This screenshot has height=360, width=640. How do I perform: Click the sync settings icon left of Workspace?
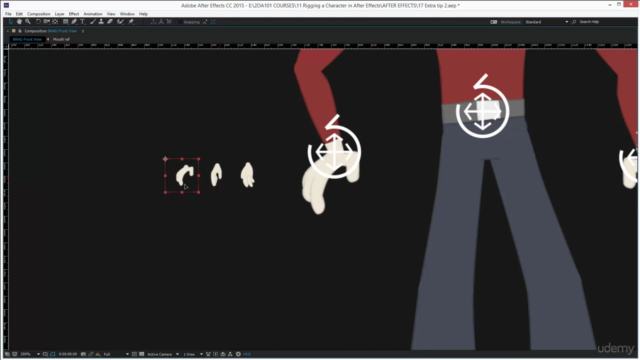click(x=493, y=22)
